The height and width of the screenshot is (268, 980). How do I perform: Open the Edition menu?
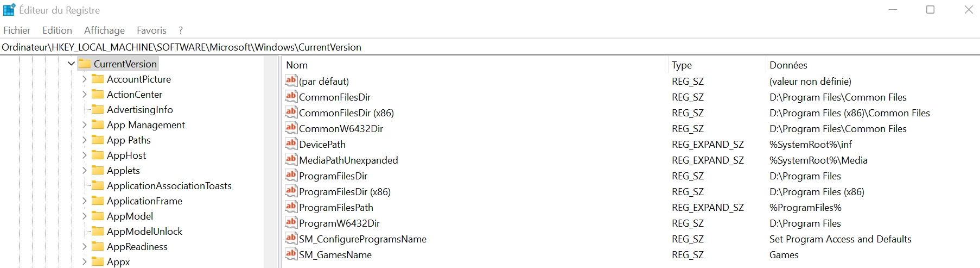57,30
